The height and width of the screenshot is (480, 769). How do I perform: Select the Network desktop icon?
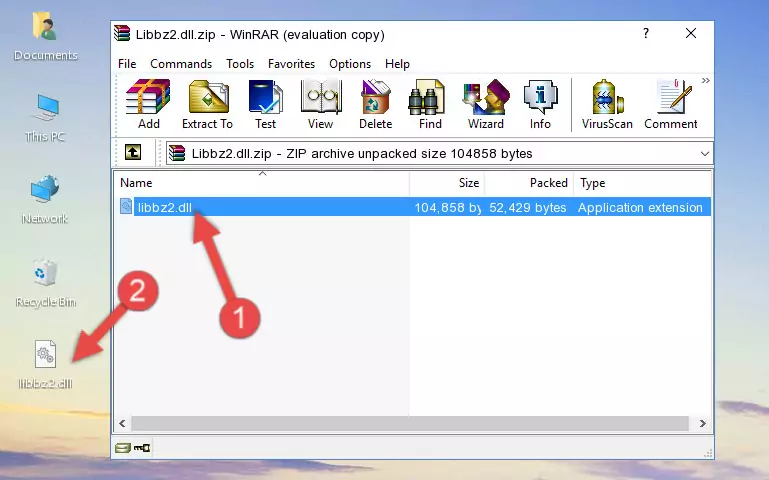pos(45,200)
